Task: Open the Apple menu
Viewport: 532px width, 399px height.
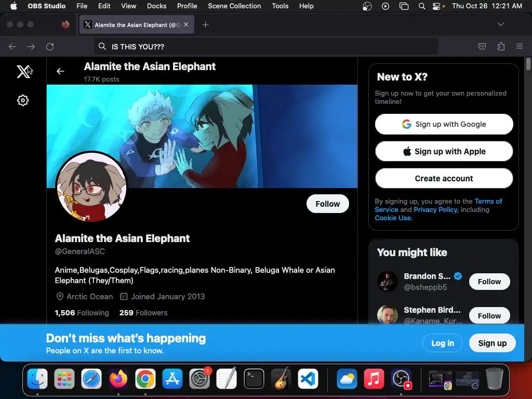Action: [14, 6]
